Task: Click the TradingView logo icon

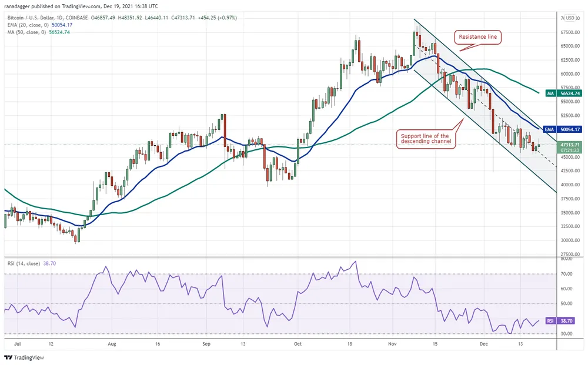Action: (x=8, y=357)
